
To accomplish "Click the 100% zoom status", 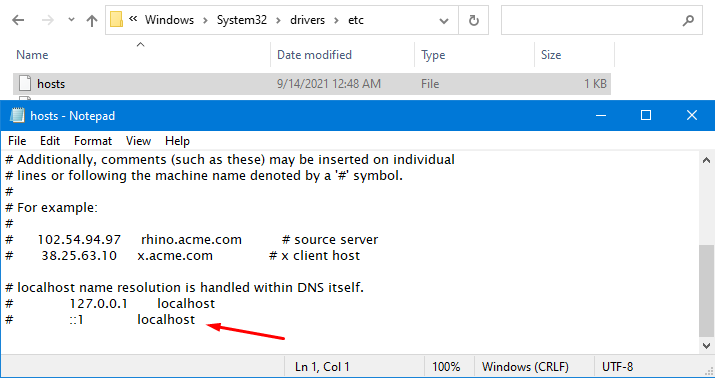I will 446,367.
